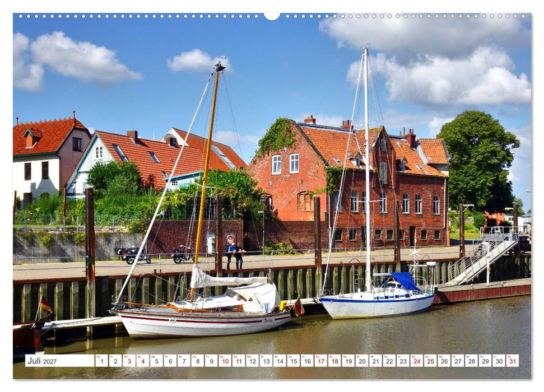544x392 pixels.
Task: Select red Sunday cell 18
Action: (334, 361)
